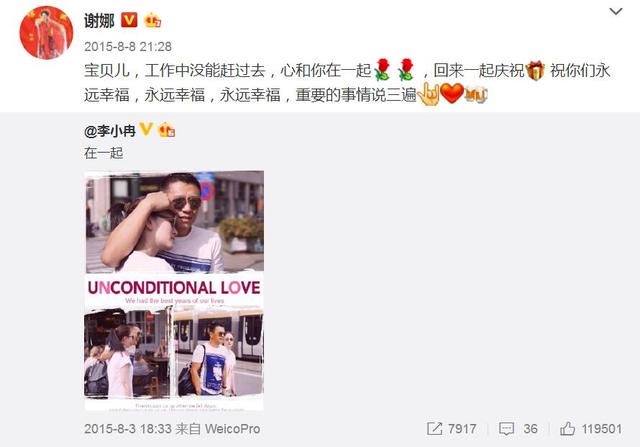The width and height of the screenshot is (640, 447).
Task: Click the orange V verified badge beside 谢娜
Action: coord(129,20)
